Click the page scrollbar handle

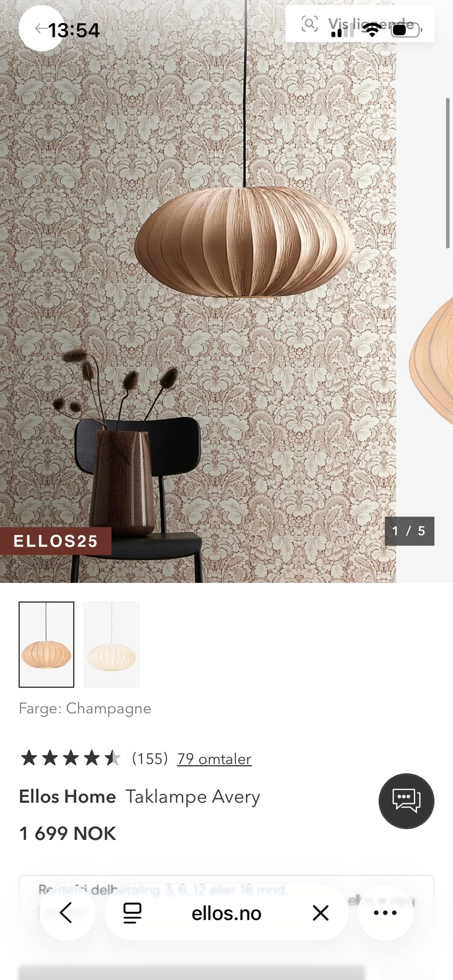click(x=447, y=173)
